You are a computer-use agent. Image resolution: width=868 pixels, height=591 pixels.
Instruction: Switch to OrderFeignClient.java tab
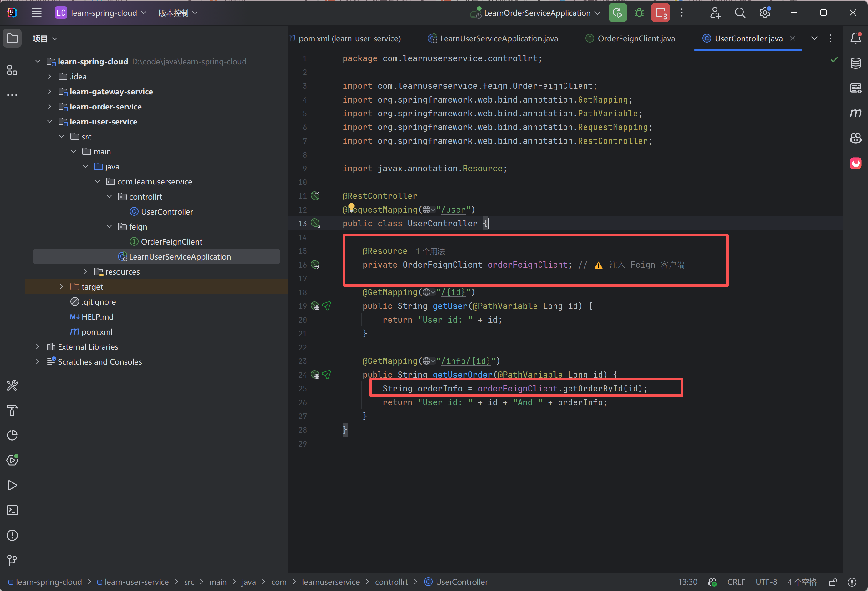631,38
